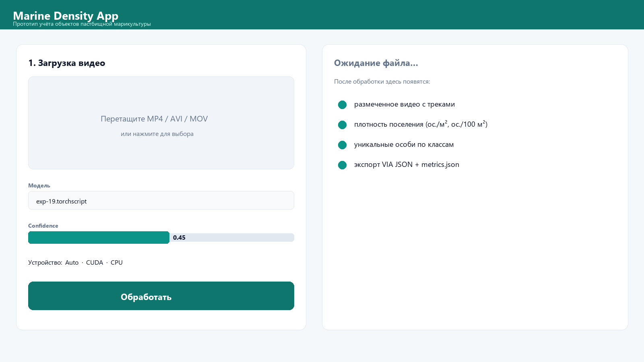Click bullet icon next to размеченное видео
Viewport: 644px width, 362px height.
click(x=343, y=105)
